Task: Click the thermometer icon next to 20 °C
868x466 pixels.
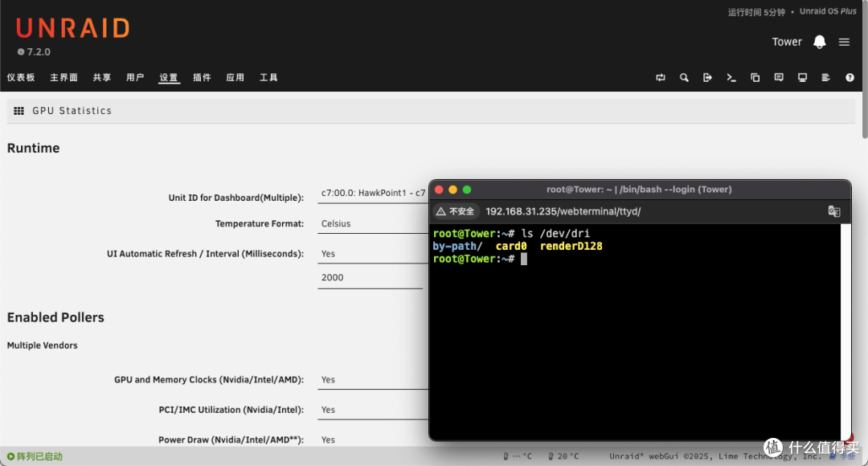Action: pos(551,456)
